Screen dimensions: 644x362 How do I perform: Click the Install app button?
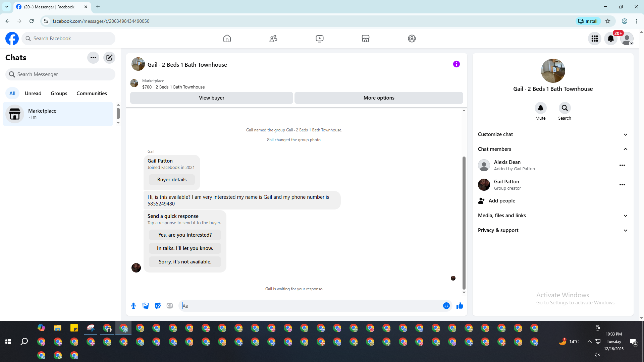(x=588, y=21)
